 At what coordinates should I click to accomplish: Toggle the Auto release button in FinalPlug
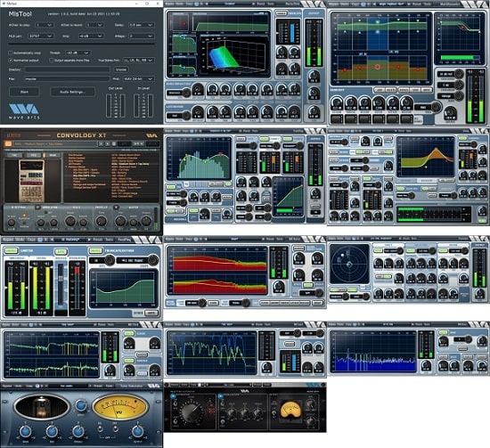[x=61, y=251]
